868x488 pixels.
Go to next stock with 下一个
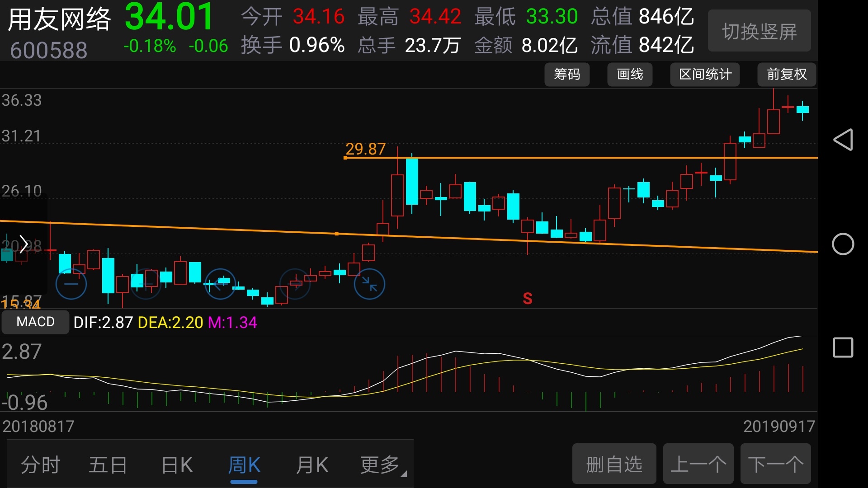click(776, 464)
